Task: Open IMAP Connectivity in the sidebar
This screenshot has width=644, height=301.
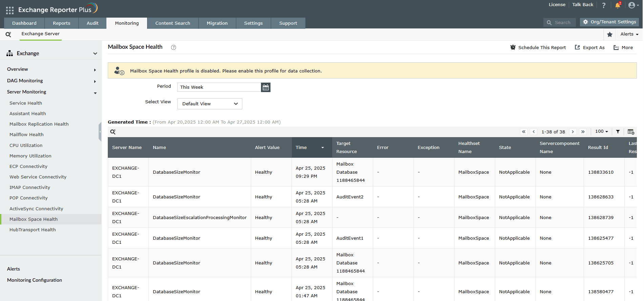Action: tap(30, 188)
